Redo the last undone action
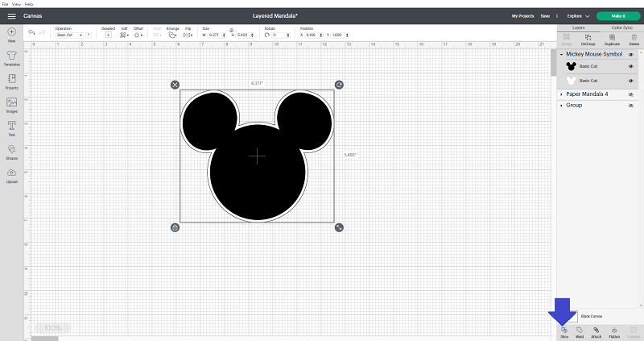The height and width of the screenshot is (341, 644). tap(42, 32)
